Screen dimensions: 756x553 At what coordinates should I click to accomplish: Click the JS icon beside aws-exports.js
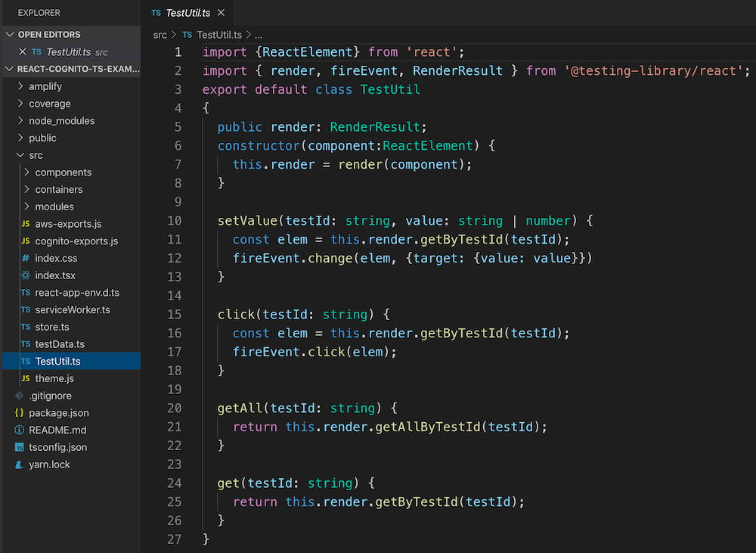pyautogui.click(x=26, y=224)
